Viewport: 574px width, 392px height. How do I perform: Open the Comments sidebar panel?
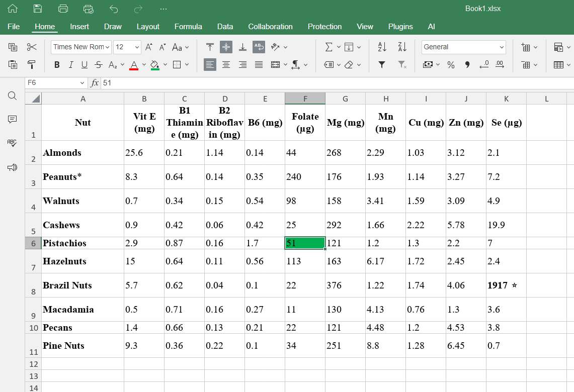[13, 119]
